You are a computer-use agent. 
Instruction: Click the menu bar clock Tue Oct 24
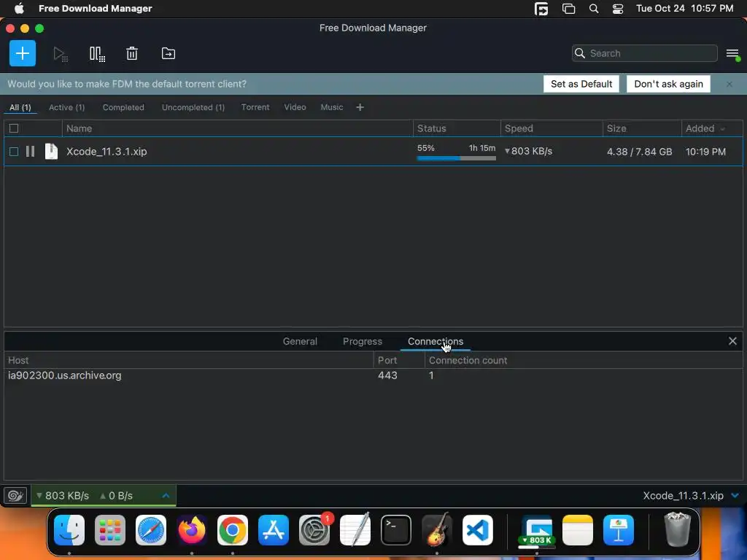(684, 9)
